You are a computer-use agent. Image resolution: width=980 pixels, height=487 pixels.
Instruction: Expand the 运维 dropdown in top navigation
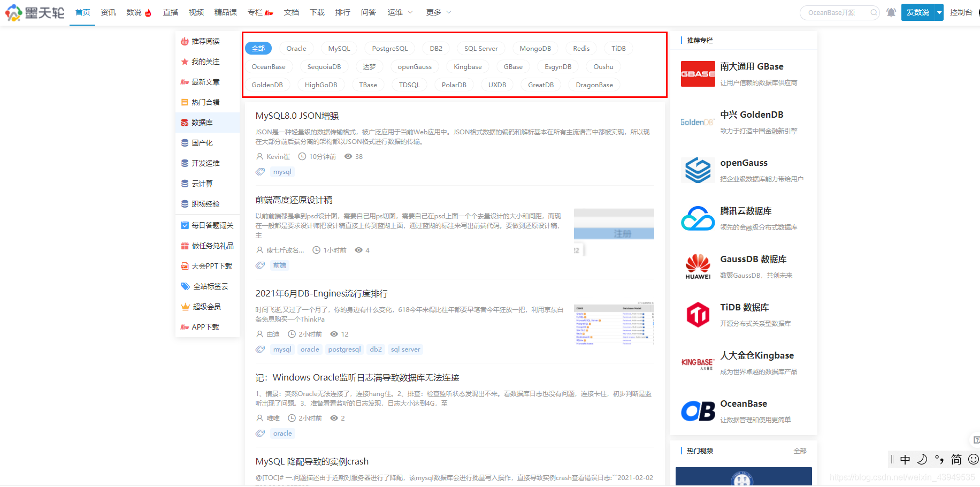pyautogui.click(x=400, y=12)
